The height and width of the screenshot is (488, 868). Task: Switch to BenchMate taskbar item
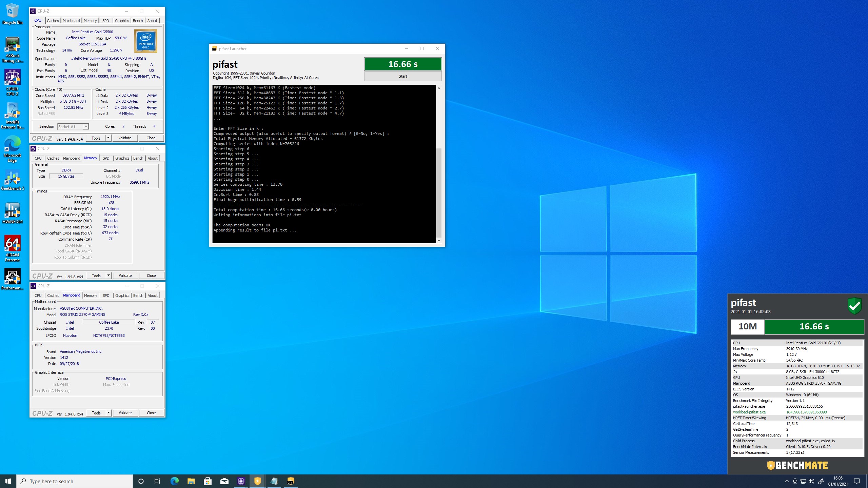pyautogui.click(x=257, y=481)
